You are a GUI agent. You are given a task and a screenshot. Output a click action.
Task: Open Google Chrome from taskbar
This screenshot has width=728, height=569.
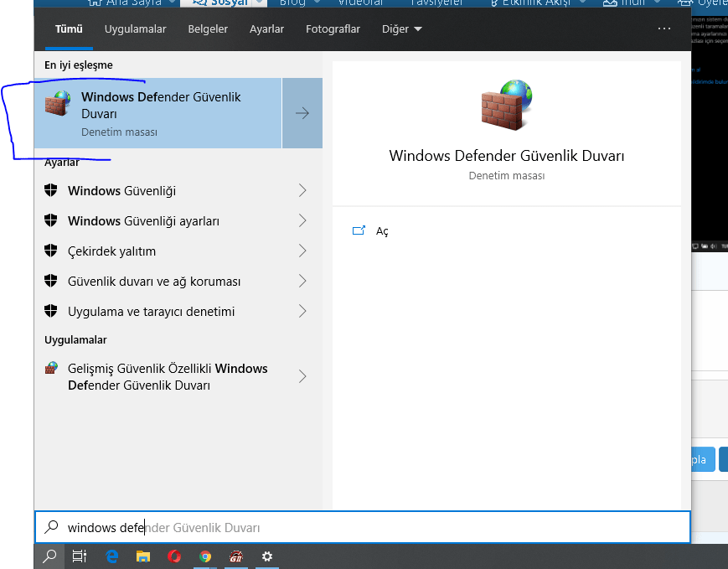click(x=204, y=556)
